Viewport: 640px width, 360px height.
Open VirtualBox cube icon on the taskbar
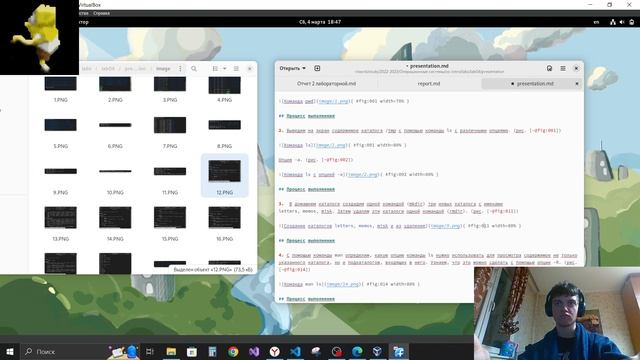[378, 351]
